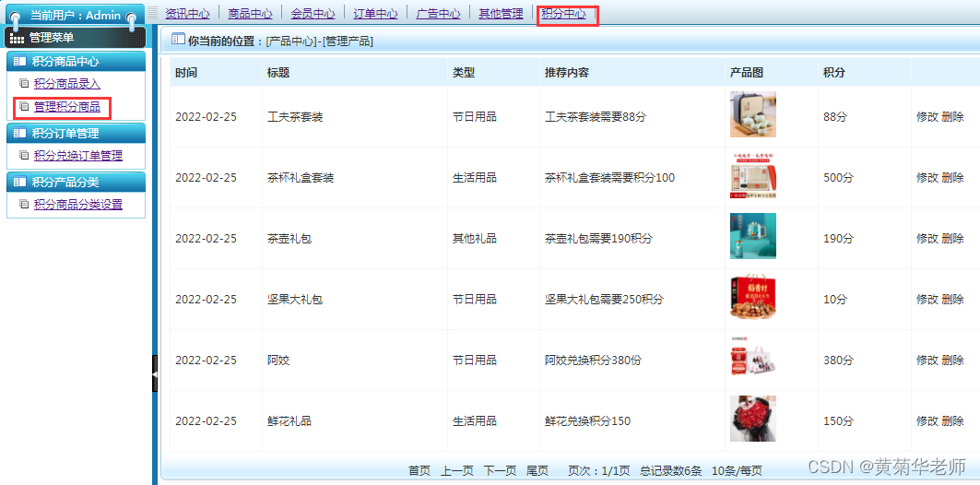Click 删除 for 茶壶礼包

click(952, 238)
